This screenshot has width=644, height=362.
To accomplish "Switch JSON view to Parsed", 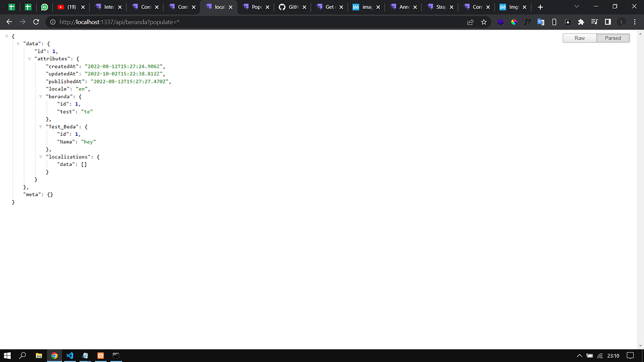I will [613, 38].
